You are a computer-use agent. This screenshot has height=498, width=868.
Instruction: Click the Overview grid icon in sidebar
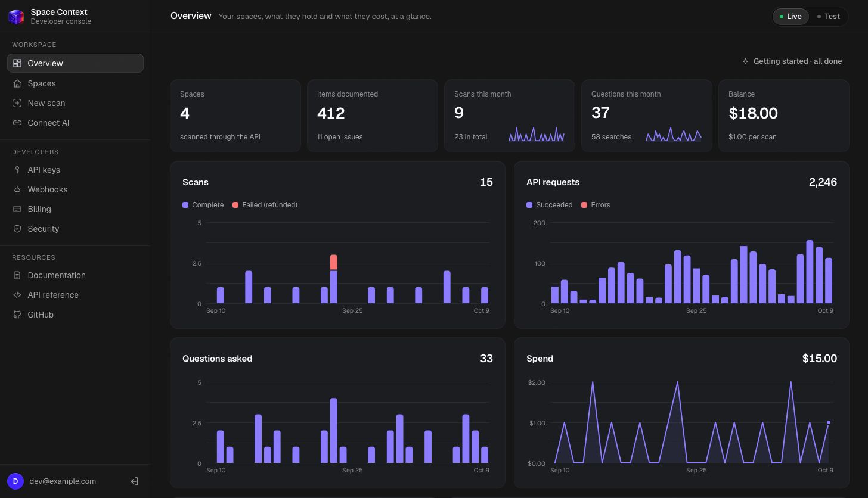click(17, 63)
